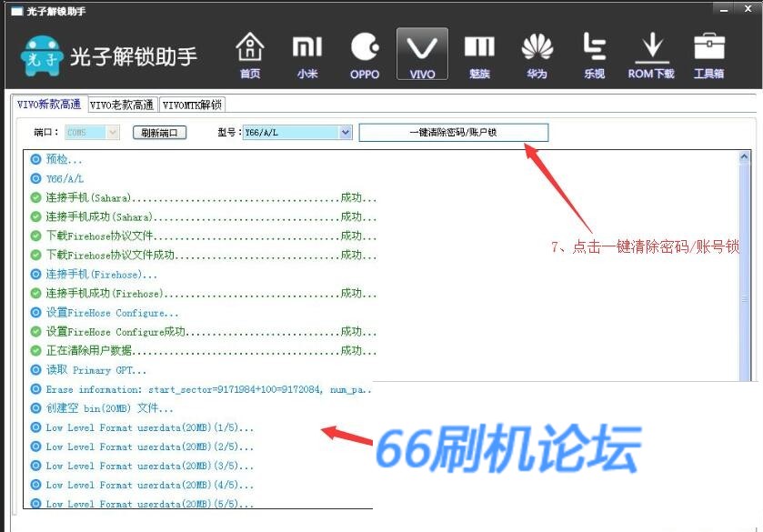Select the 乐视 (LeTV) brand icon

[594, 55]
